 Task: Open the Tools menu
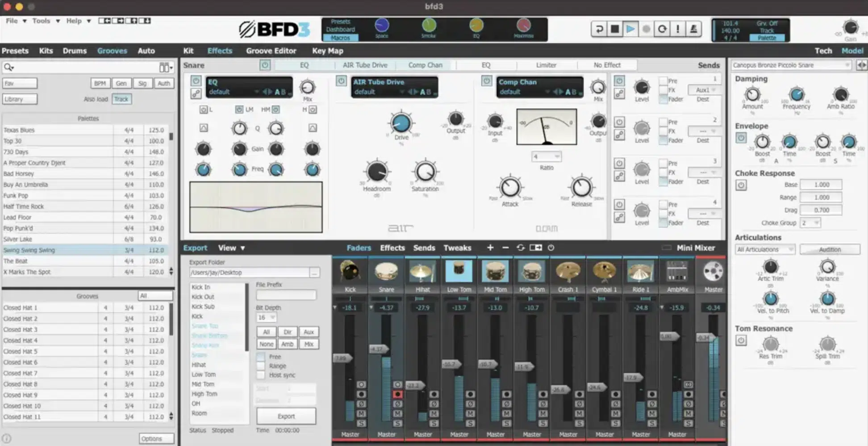click(x=46, y=21)
